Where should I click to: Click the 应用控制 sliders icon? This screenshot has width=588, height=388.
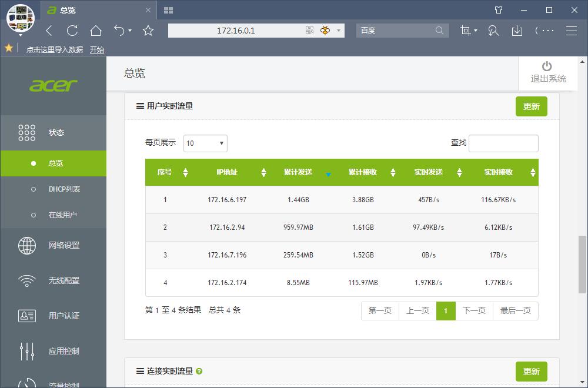click(26, 351)
